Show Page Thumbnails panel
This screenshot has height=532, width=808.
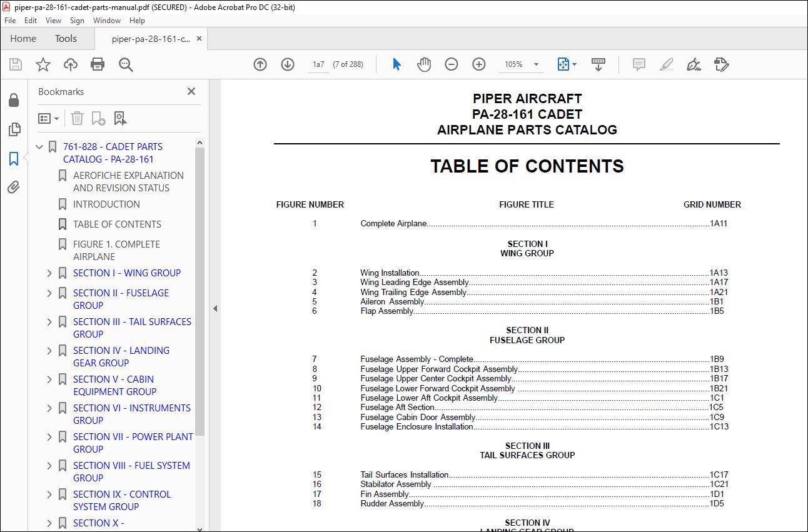[14, 129]
